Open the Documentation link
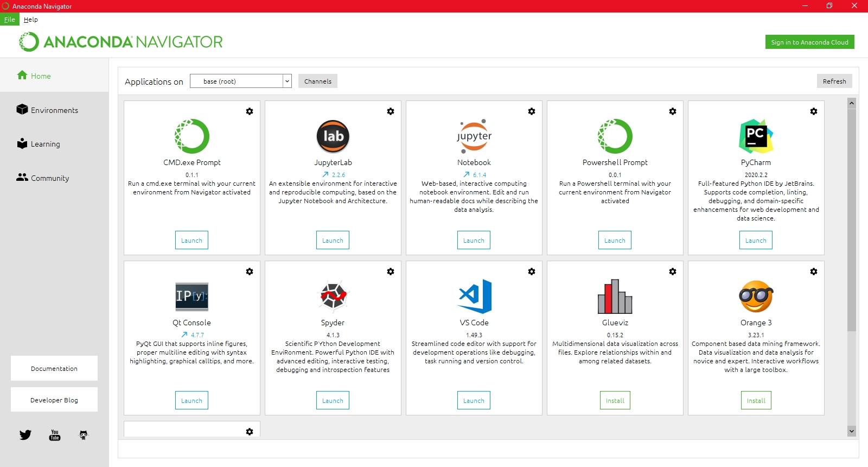The image size is (868, 467). click(54, 368)
